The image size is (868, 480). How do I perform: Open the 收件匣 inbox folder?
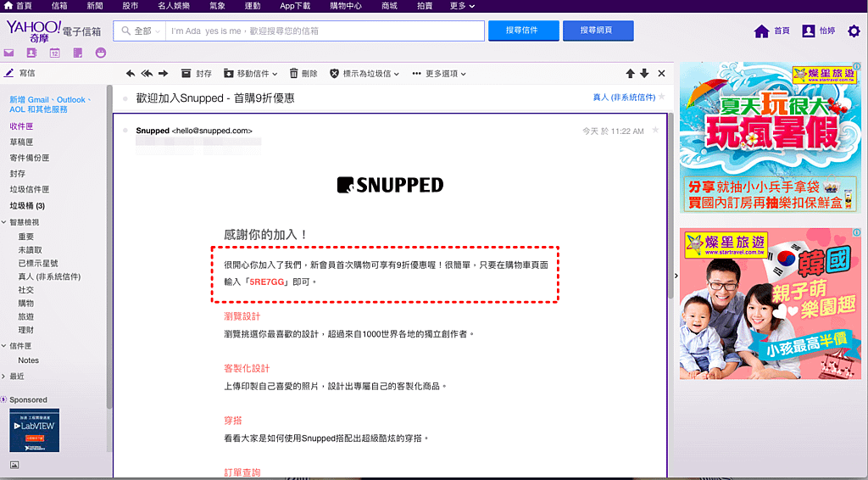[x=21, y=126]
